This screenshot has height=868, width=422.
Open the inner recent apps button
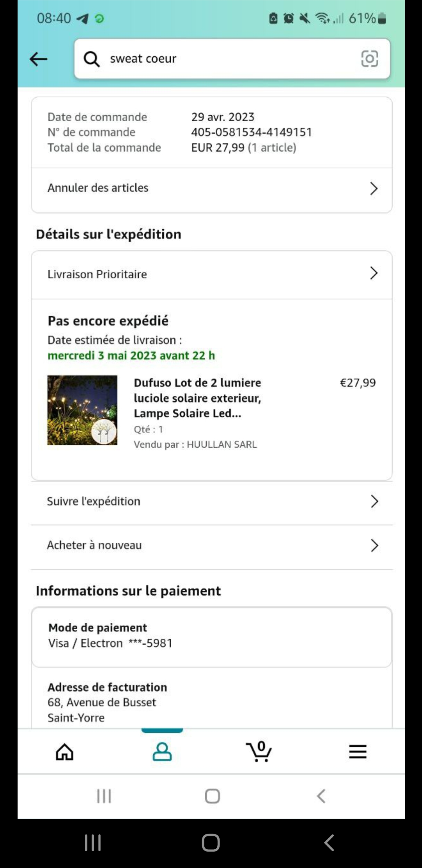click(104, 796)
